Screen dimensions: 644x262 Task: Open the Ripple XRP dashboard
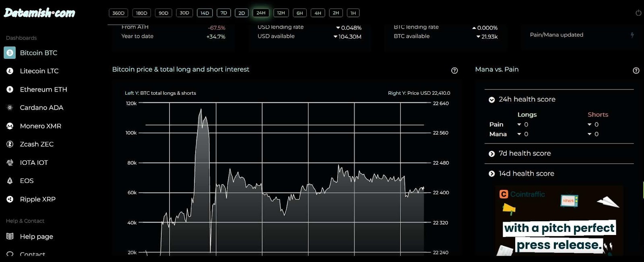point(38,199)
